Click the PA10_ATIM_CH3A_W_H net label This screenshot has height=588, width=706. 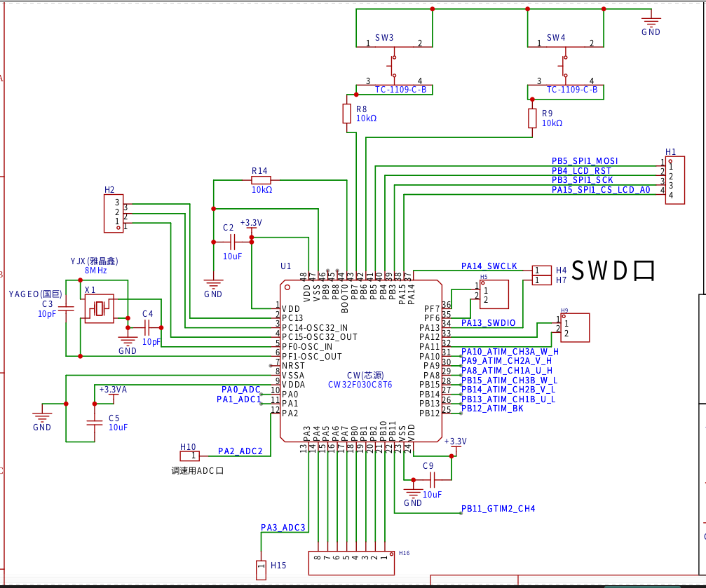coord(510,352)
